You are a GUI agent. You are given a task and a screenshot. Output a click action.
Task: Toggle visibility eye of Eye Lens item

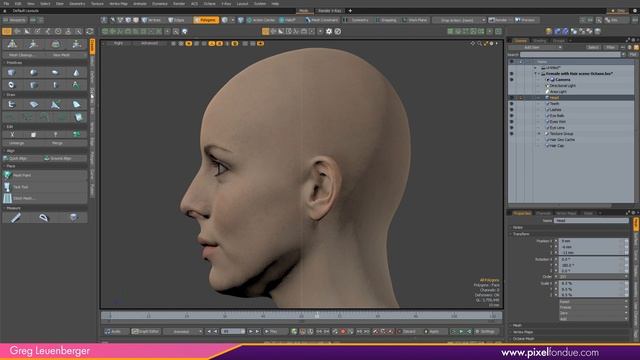[511, 128]
